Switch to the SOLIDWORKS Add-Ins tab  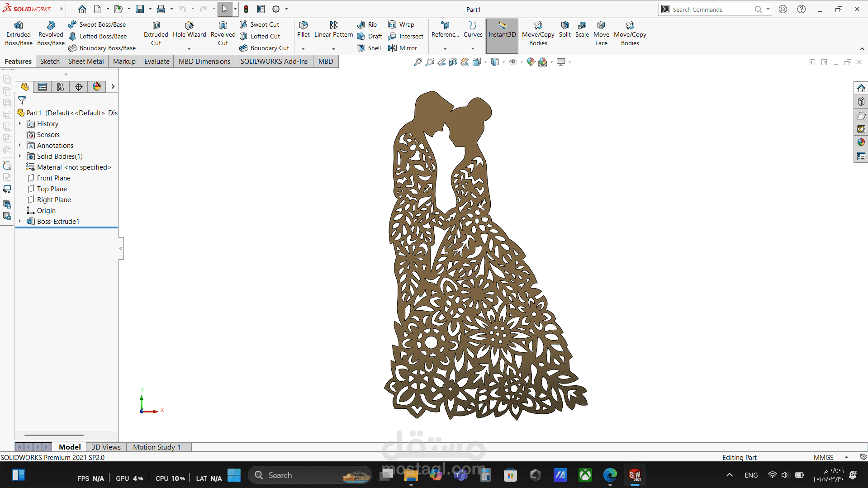[274, 62]
